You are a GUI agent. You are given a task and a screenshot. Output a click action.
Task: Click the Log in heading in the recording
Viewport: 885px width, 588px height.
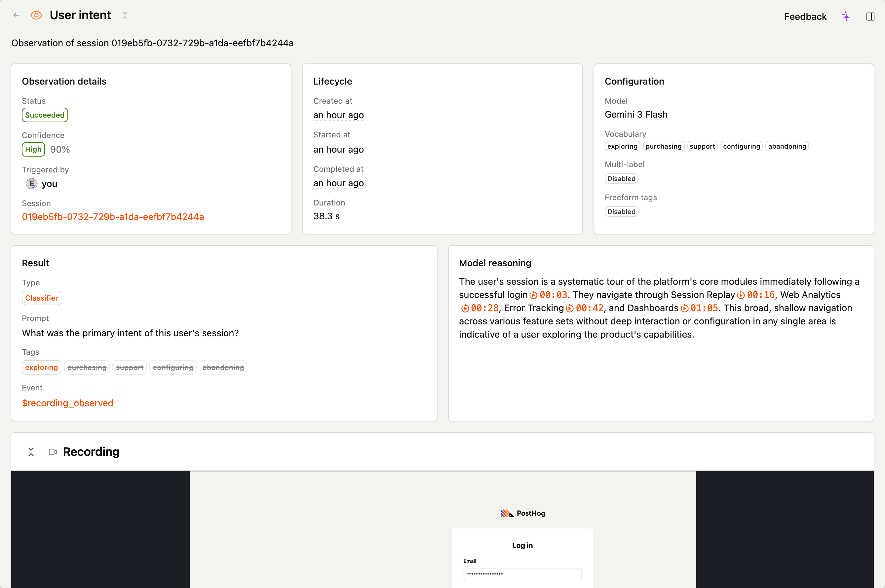coord(522,545)
